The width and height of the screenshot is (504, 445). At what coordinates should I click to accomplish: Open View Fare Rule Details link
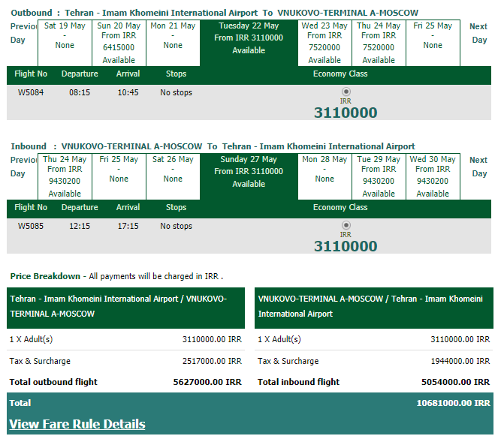pyautogui.click(x=77, y=424)
